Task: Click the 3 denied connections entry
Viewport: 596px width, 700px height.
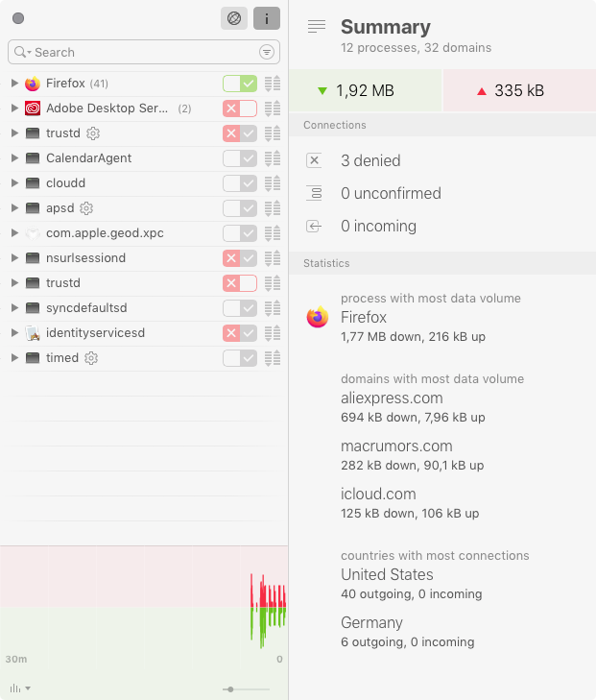Action: [370, 161]
